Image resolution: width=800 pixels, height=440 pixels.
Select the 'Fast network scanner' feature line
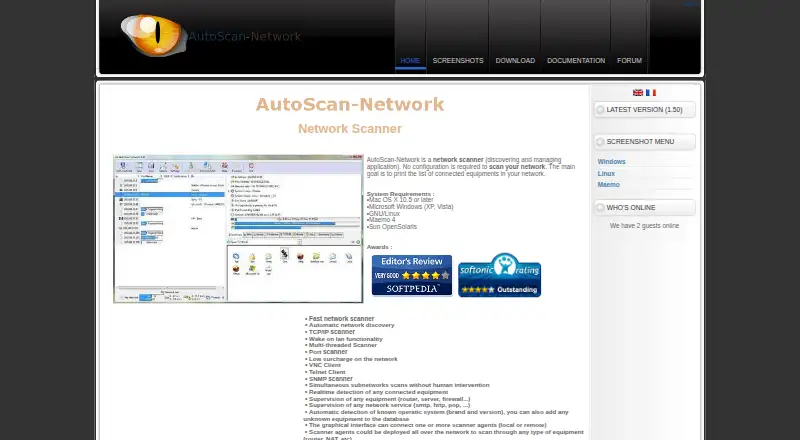[x=341, y=319]
